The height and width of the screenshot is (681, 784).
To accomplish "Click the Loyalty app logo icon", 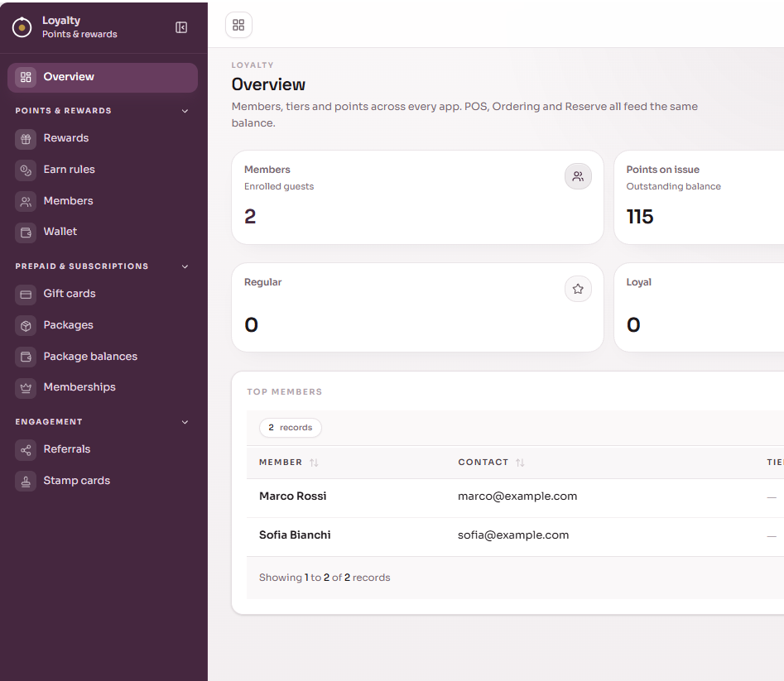I will tap(22, 27).
